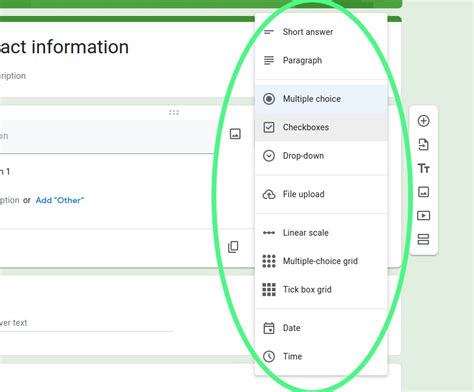Select Date question type
This screenshot has height=392, width=474.
(321, 328)
